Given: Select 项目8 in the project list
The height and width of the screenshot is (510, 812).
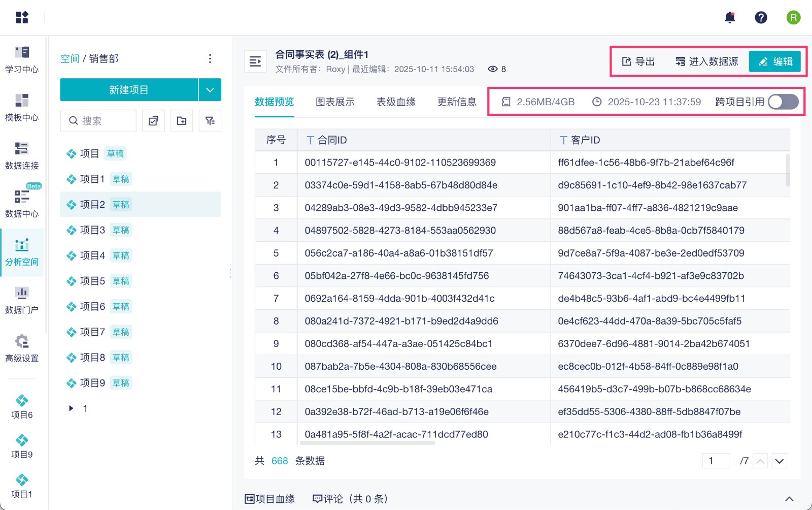Looking at the screenshot, I should coord(141,358).
